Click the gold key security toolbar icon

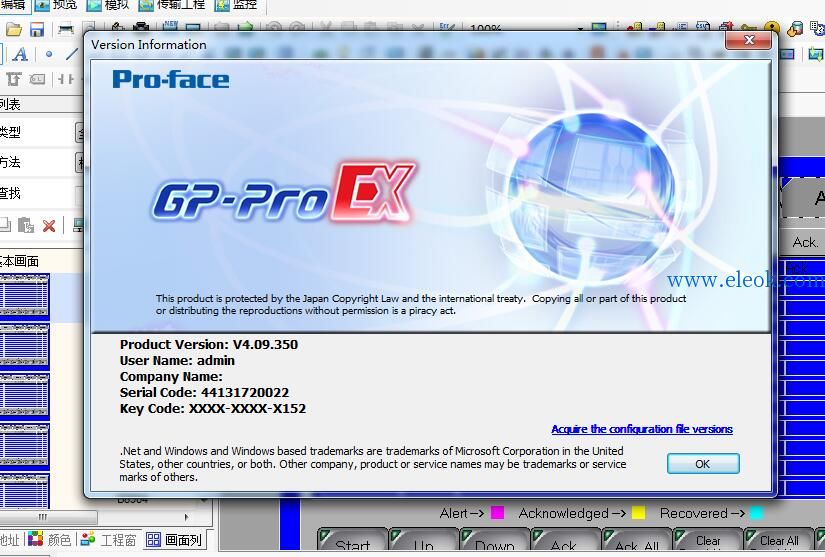click(x=748, y=27)
